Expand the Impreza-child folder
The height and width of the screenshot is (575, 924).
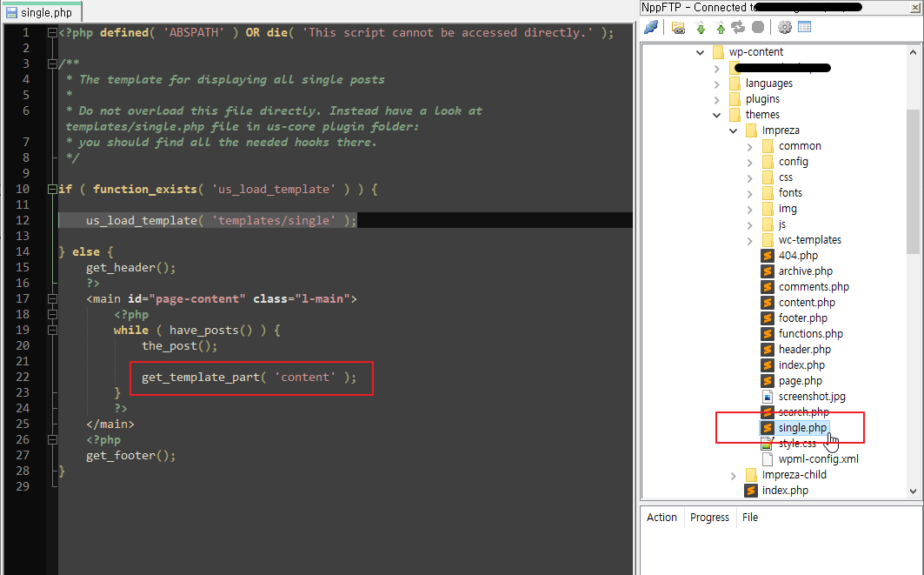pyautogui.click(x=733, y=475)
